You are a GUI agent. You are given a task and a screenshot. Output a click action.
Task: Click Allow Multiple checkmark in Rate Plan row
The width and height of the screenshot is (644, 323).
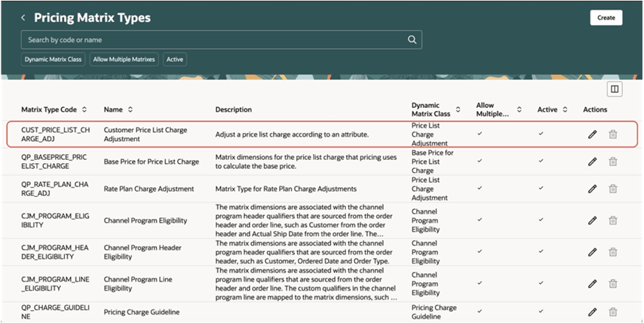tap(480, 188)
